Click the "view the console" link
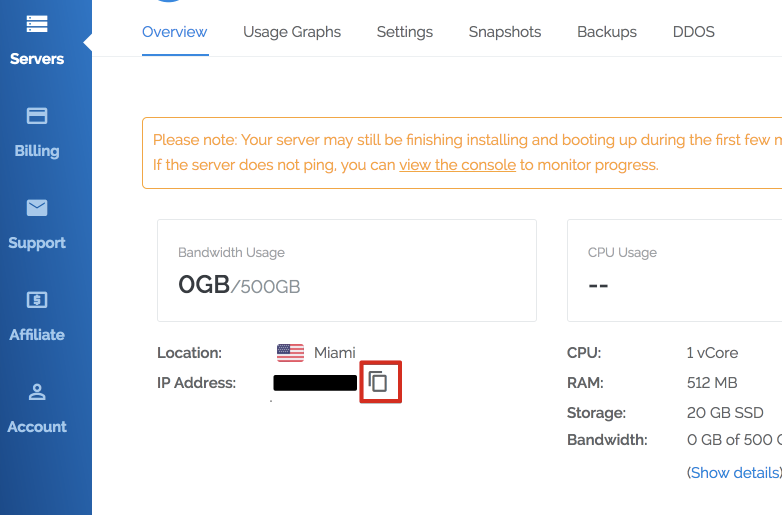Image resolution: width=782 pixels, height=515 pixels. (x=457, y=165)
